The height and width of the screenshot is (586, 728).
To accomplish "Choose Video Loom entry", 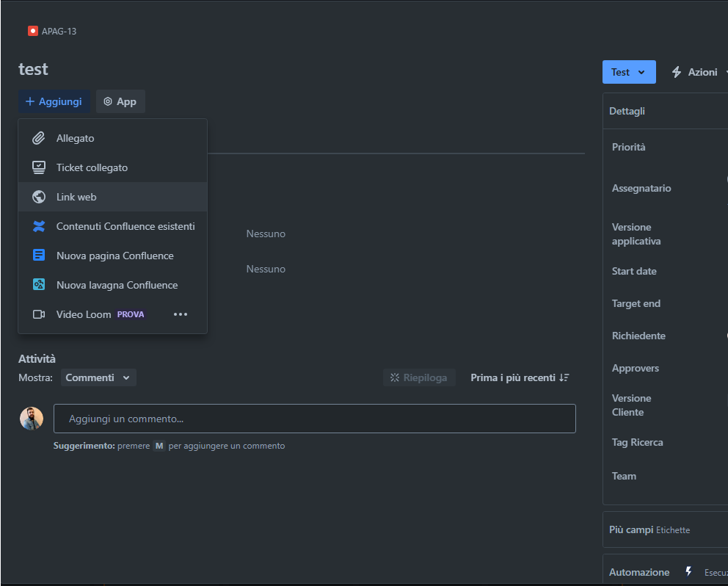I will (112, 314).
